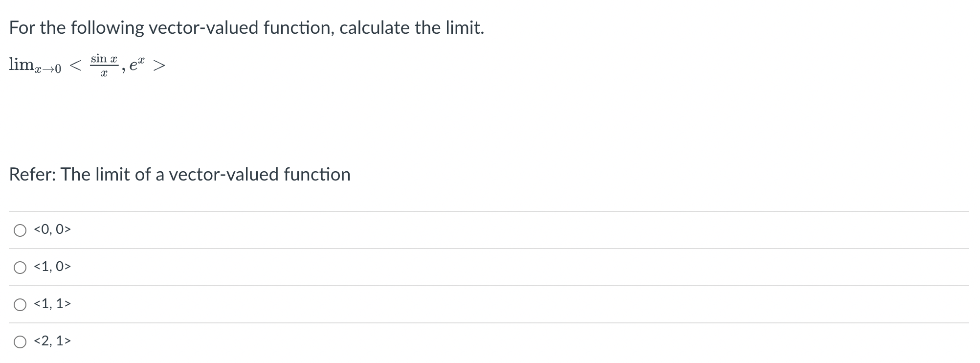
Task: Pick the <2, 1> radio button
Action: coord(20,342)
